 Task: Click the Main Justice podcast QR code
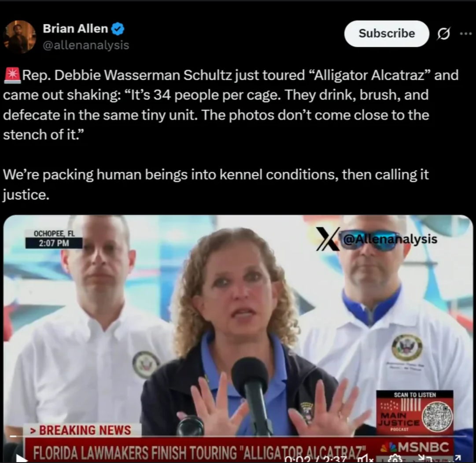[437, 416]
